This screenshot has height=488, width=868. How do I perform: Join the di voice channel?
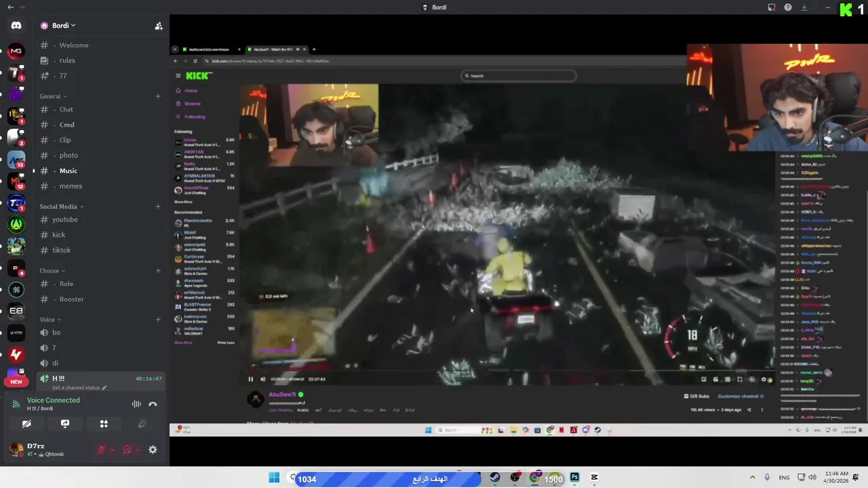(100, 363)
